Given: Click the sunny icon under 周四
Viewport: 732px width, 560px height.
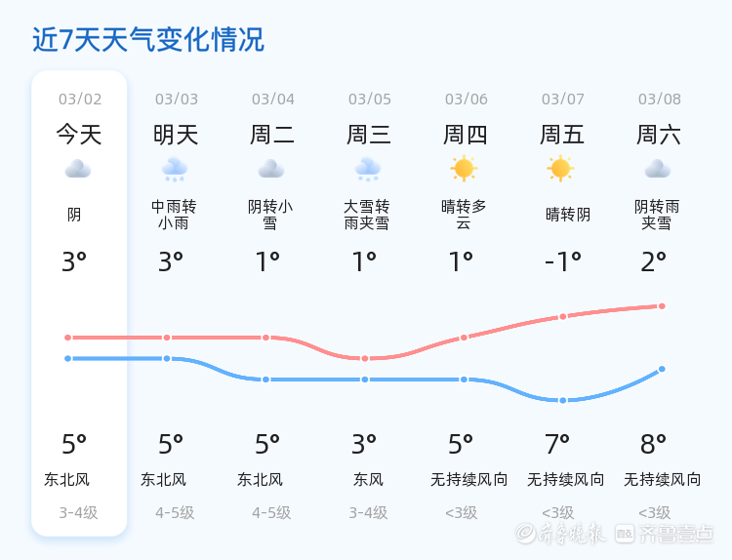Looking at the screenshot, I should pyautogui.click(x=464, y=169).
